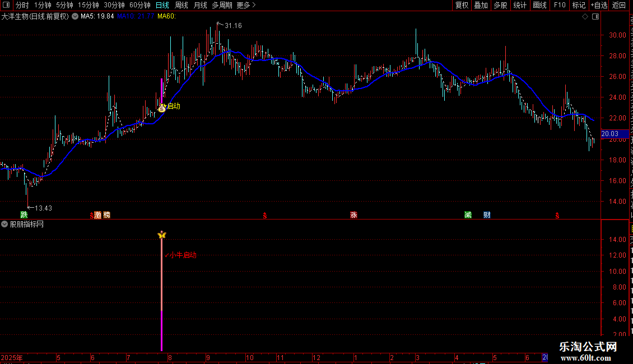
Task: Toggle the left sidebar panel icon
Action: (x=6, y=5)
